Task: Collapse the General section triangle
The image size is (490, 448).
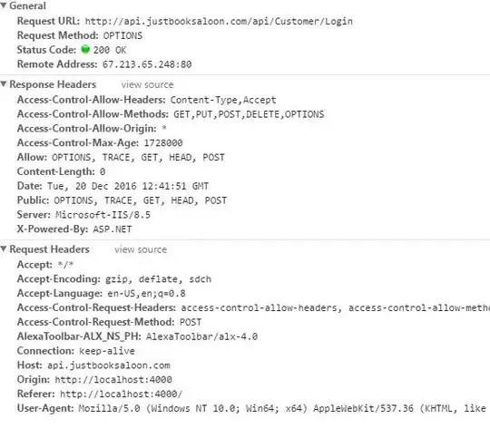Action: pos(4,5)
